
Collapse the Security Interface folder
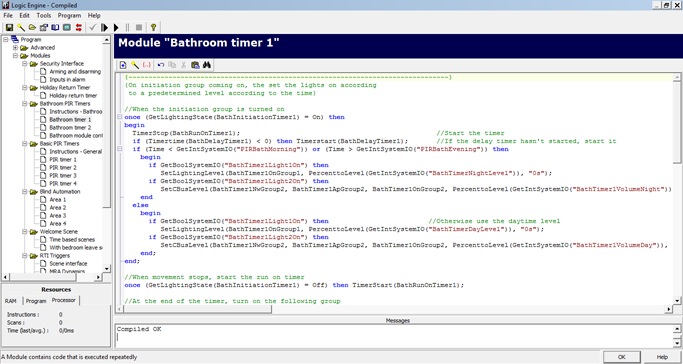25,64
